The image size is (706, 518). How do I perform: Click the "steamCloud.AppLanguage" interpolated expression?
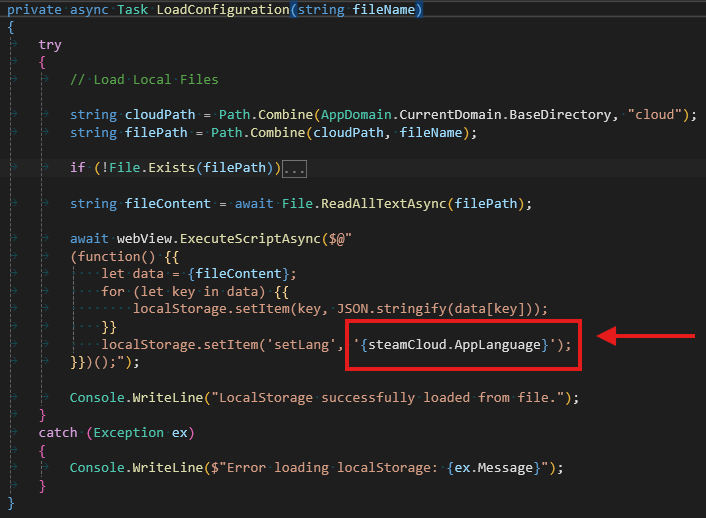pos(454,345)
